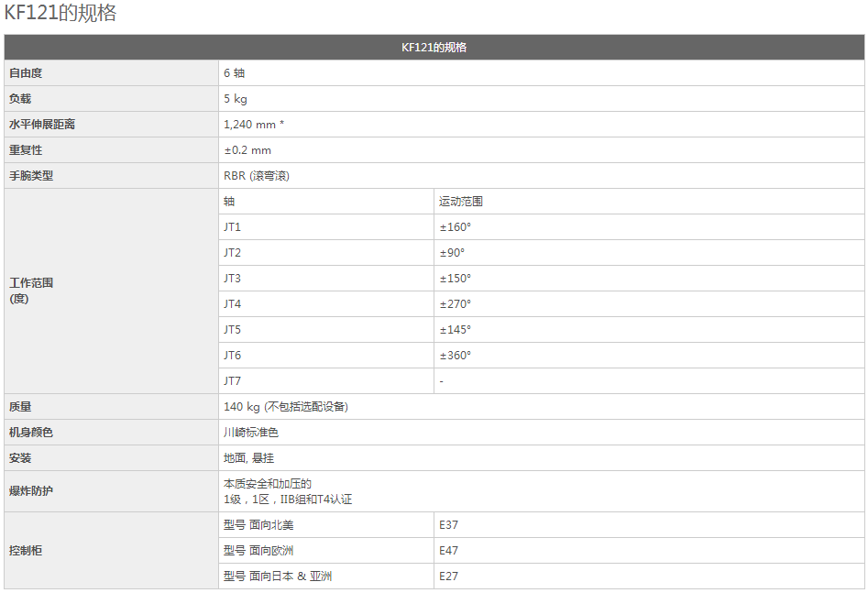The width and height of the screenshot is (868, 593).
Task: Click the 1,240 mm horizontal reach value
Action: click(x=253, y=124)
